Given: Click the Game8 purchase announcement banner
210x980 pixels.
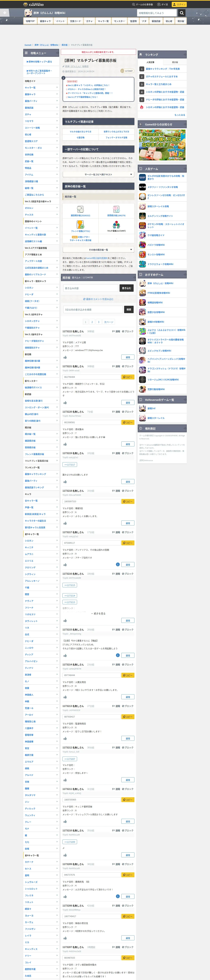Looking at the screenshot, I should pyautogui.click(x=162, y=145).
